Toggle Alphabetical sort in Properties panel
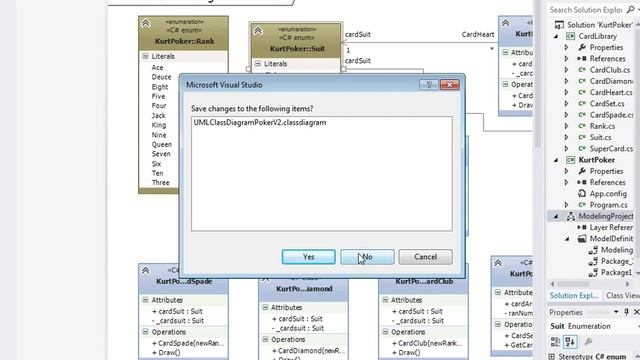640x360 pixels. [x=570, y=342]
